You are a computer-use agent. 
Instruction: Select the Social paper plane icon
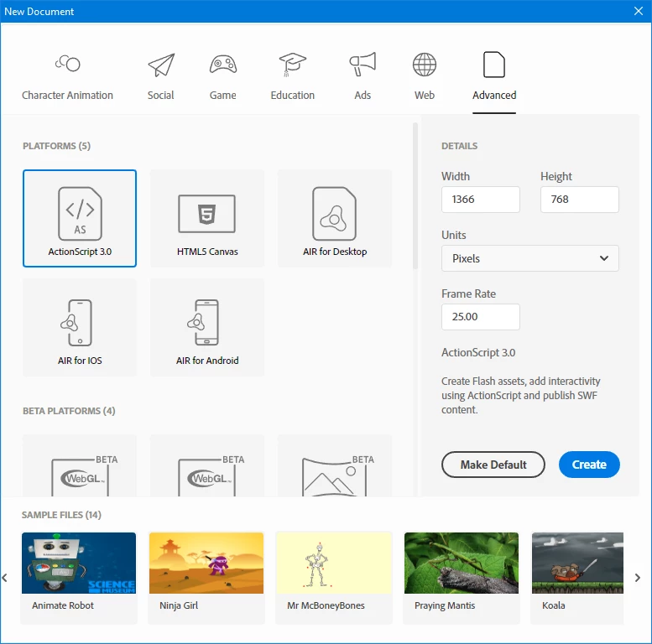(161, 65)
